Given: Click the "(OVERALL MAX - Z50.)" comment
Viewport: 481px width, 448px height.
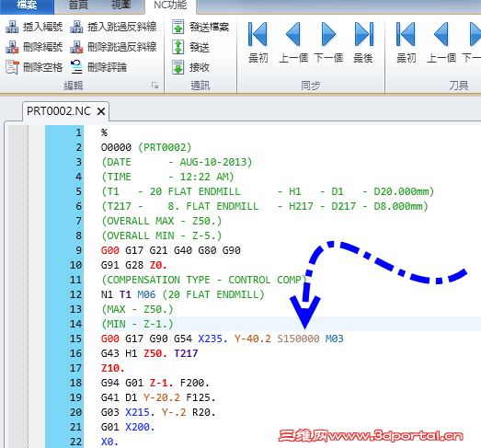Looking at the screenshot, I should [x=162, y=221].
